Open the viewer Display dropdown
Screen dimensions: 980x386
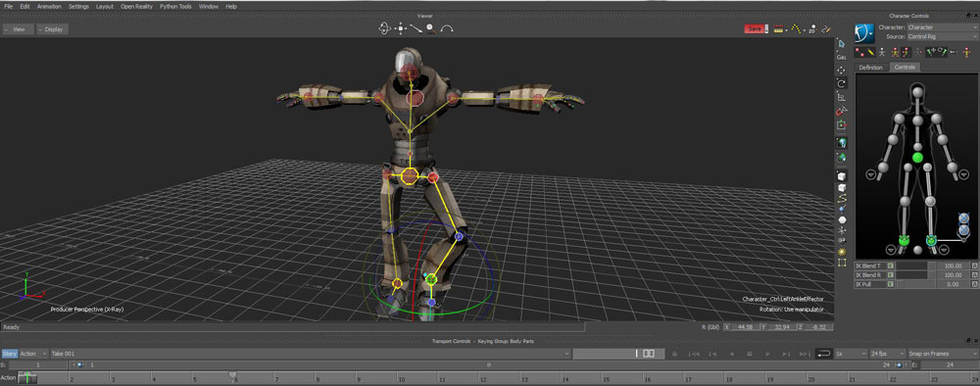(x=53, y=28)
